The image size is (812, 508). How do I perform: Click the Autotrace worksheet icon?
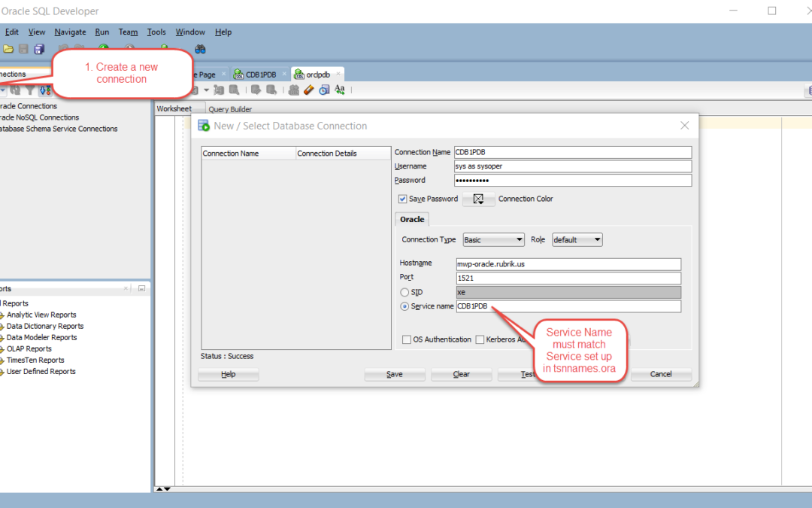pyautogui.click(x=235, y=90)
